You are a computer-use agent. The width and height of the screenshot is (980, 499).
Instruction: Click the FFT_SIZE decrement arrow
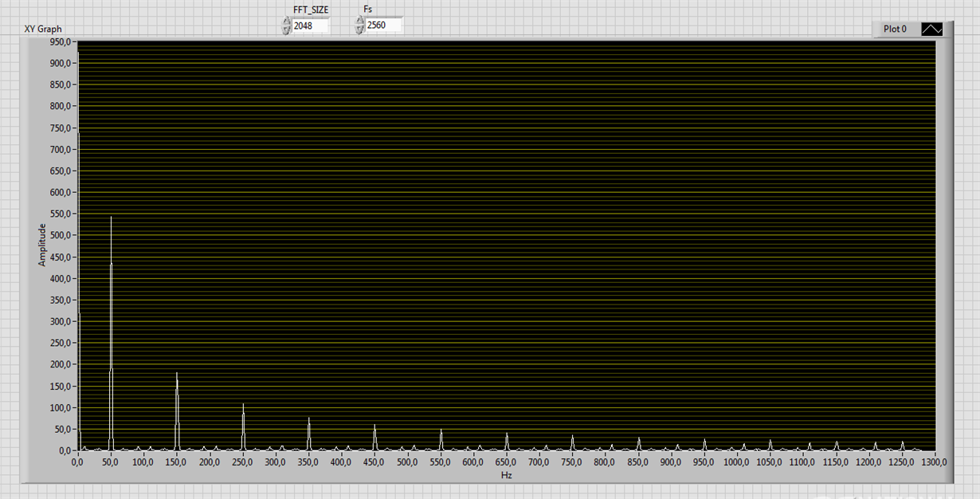[287, 29]
